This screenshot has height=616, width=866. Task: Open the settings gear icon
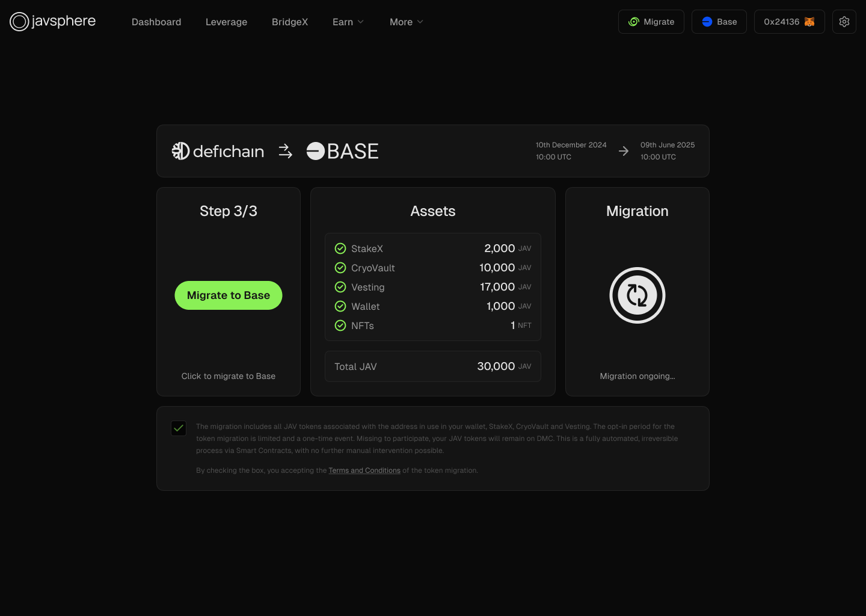tap(844, 22)
